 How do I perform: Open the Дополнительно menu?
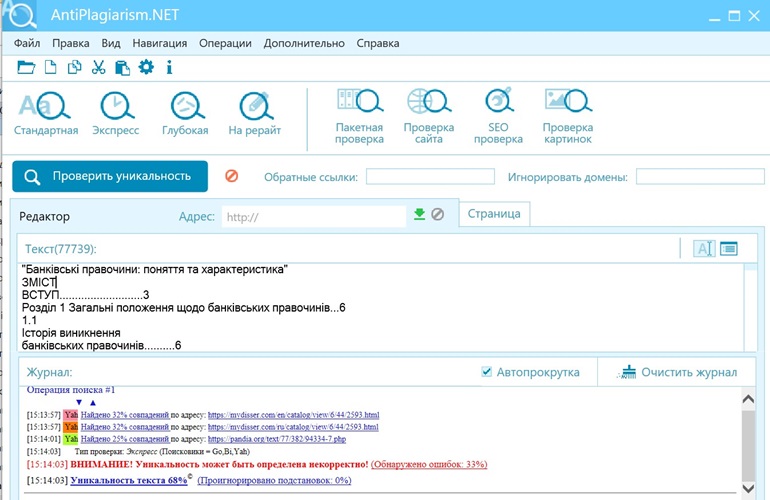pyautogui.click(x=304, y=43)
